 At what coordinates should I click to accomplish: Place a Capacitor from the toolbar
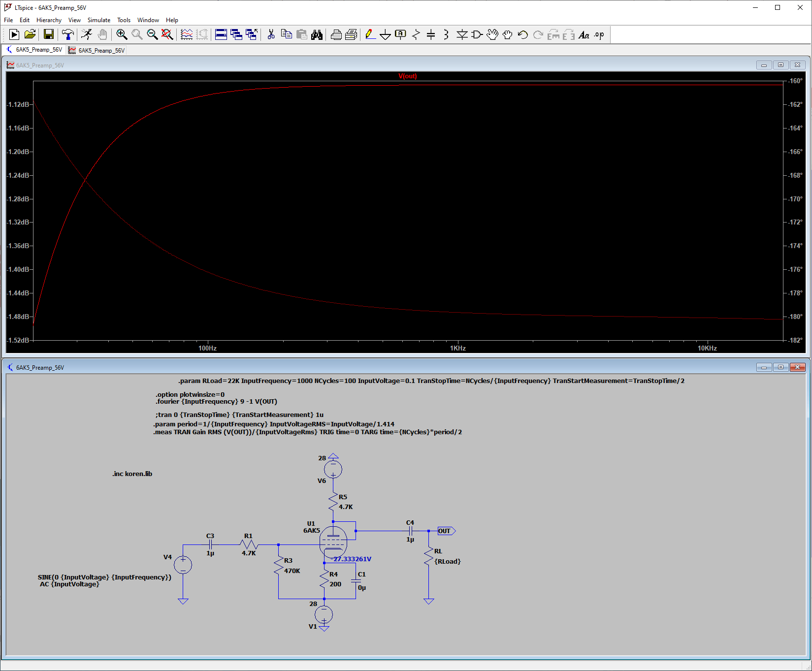[x=431, y=34]
